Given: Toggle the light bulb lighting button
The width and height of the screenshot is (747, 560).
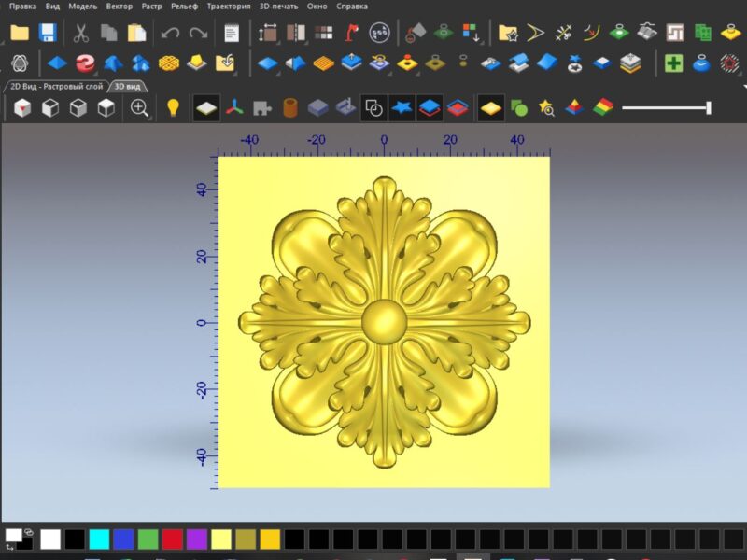Looking at the screenshot, I should point(173,107).
